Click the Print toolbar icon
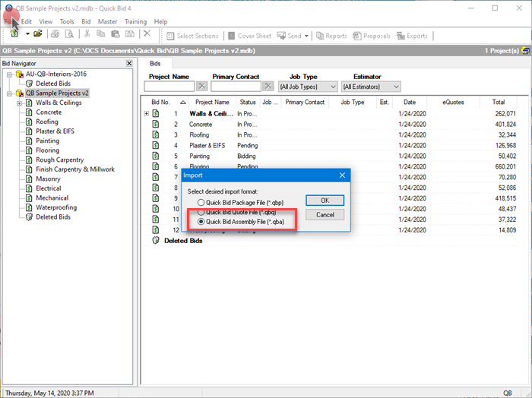 pyautogui.click(x=55, y=34)
